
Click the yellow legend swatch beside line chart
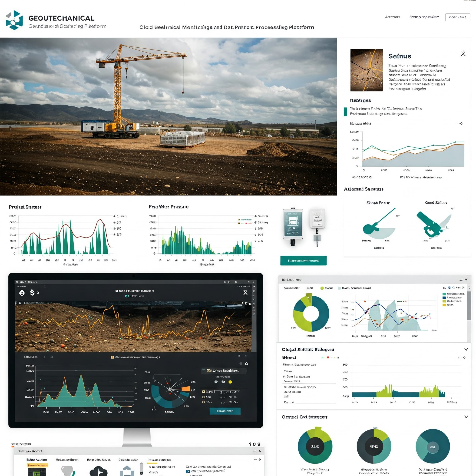[x=444, y=305]
